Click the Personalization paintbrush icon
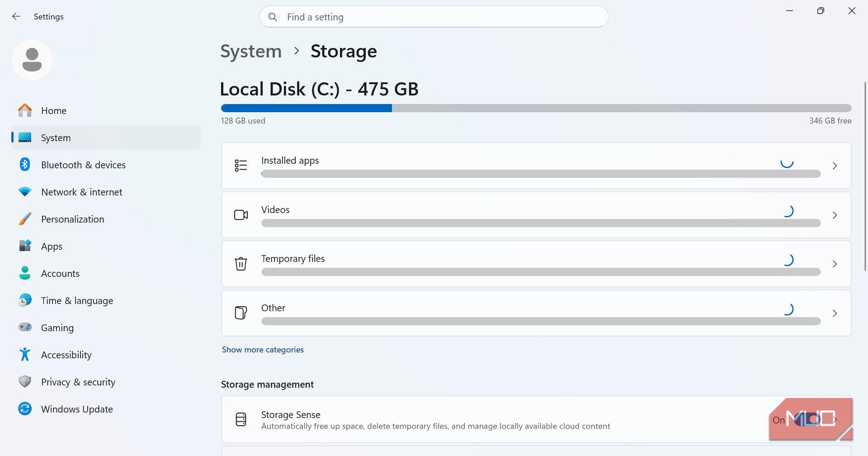Image resolution: width=868 pixels, height=456 pixels. coord(25,219)
